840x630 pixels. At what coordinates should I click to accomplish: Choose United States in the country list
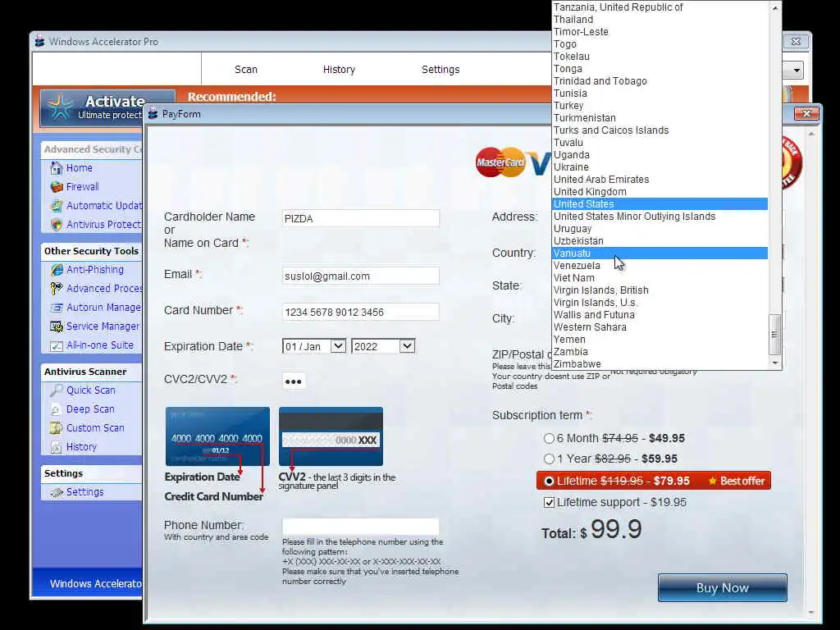tap(660, 204)
